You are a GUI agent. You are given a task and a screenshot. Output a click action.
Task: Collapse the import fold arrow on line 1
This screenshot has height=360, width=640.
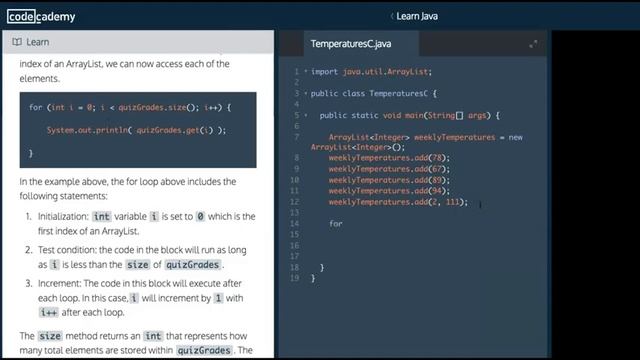coord(306,71)
